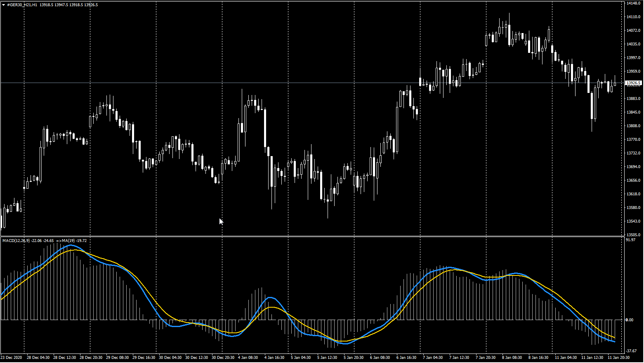The height and width of the screenshot is (363, 644).
Task: Click the 4 Jan 16:30 time label
Action: 274,358
